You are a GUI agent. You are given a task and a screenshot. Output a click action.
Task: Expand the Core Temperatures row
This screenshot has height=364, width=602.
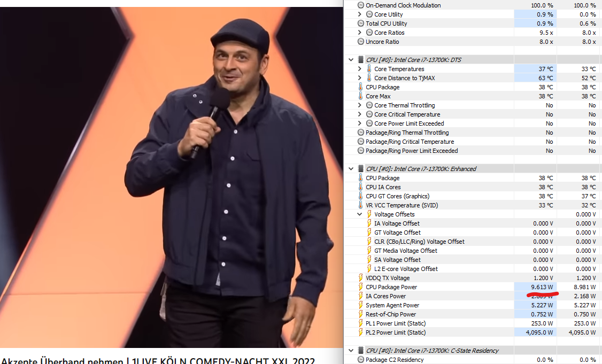click(360, 69)
